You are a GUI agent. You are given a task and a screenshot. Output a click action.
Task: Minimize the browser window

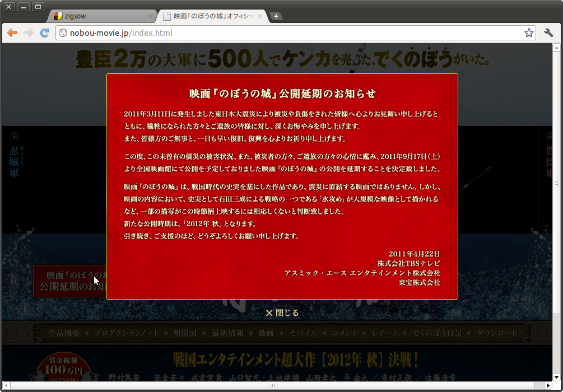click(x=24, y=7)
